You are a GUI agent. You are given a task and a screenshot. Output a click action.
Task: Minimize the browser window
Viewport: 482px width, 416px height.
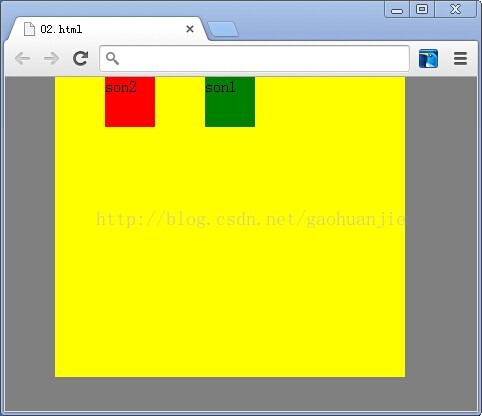397,9
